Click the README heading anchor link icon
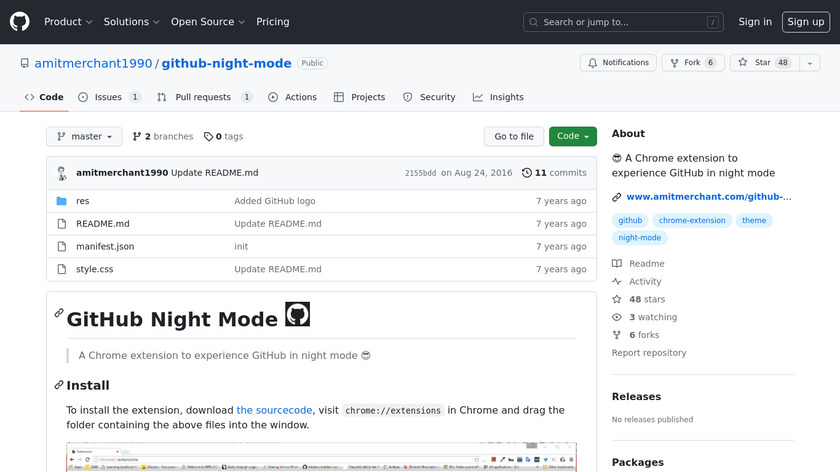Viewport: 840px width, 472px height. click(59, 314)
